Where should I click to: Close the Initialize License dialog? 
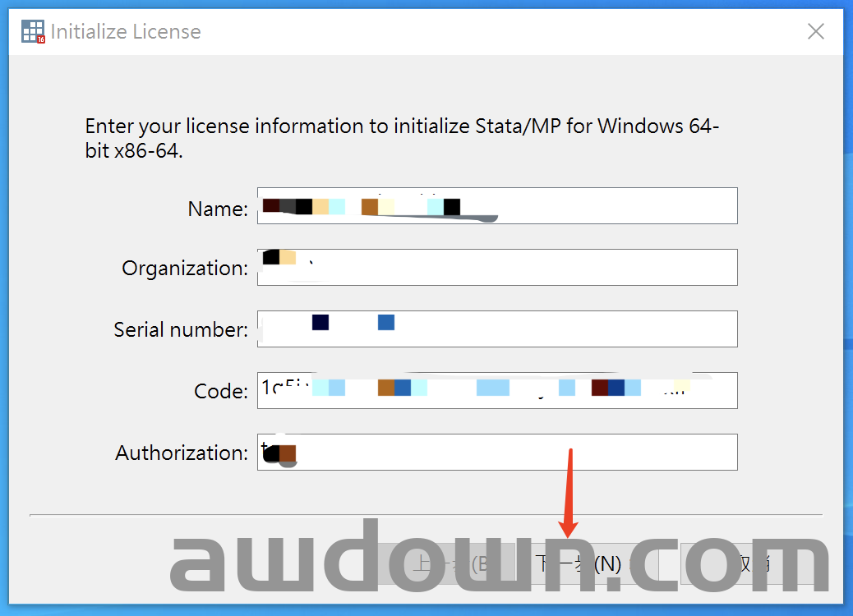coord(815,32)
